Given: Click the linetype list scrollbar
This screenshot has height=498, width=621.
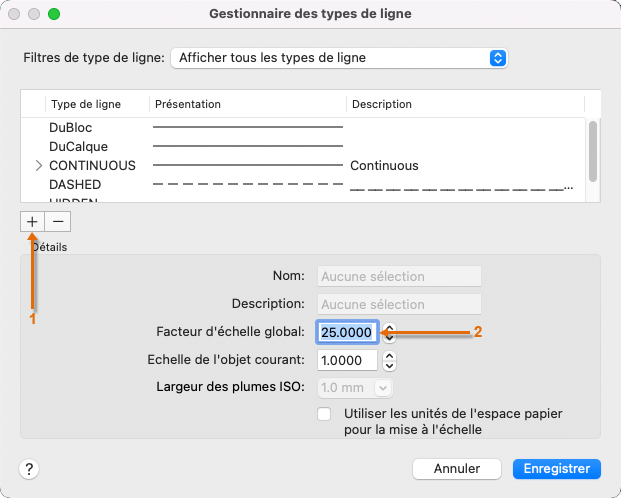Looking at the screenshot, I should pos(593,150).
